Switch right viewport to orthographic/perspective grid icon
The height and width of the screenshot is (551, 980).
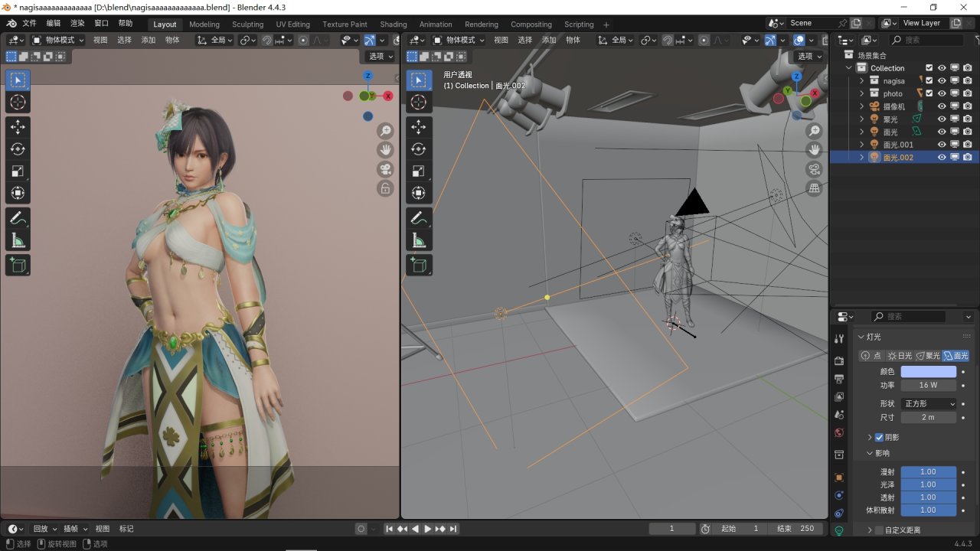coord(815,188)
